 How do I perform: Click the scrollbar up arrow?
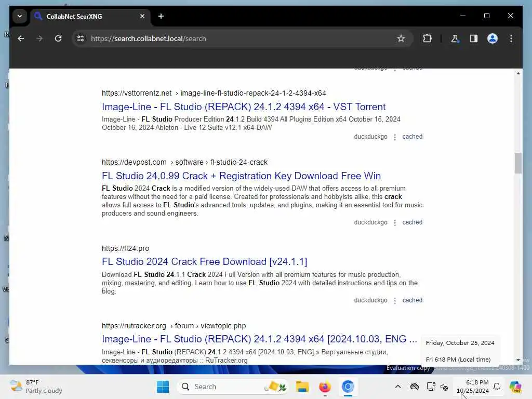[x=518, y=73]
